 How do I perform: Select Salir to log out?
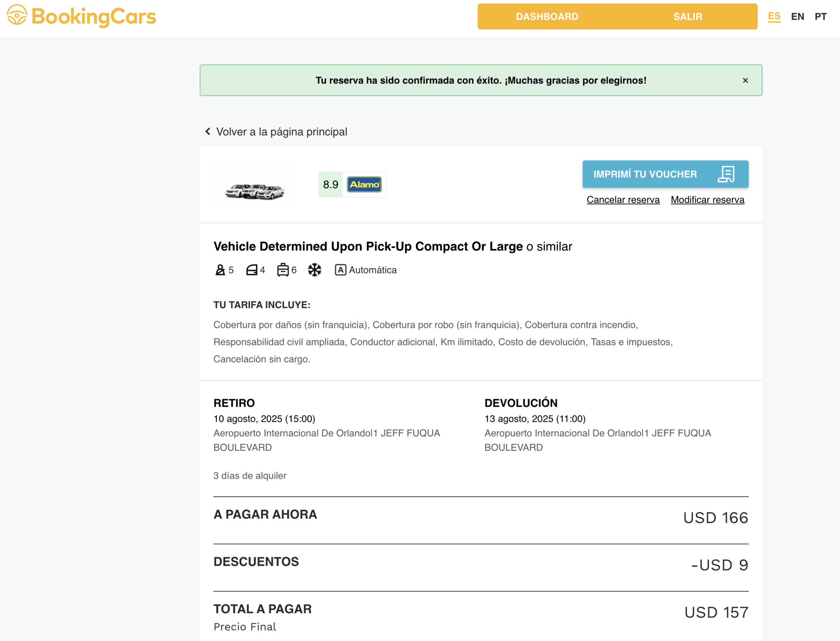pos(687,16)
